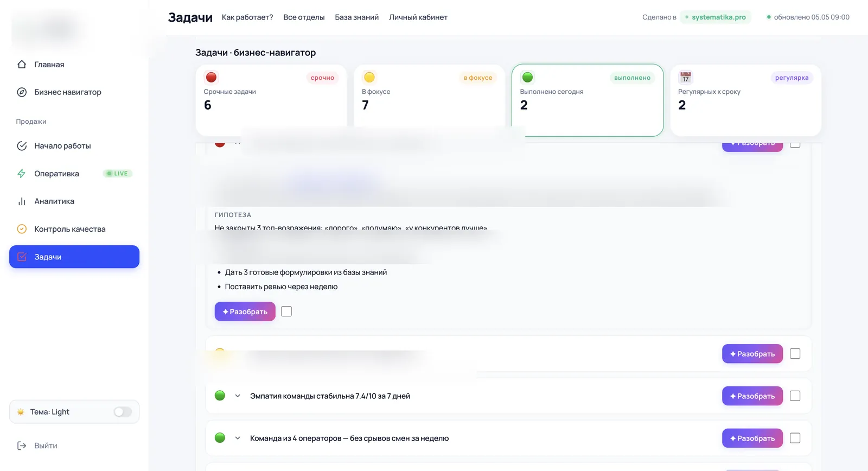
Task: Open Как работает? in top navigation
Action: [247, 17]
